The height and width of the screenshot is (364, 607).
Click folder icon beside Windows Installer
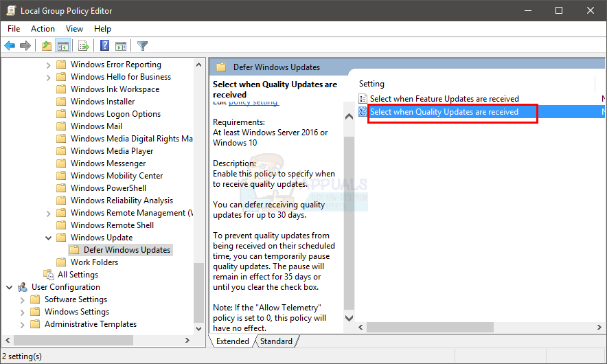tap(61, 102)
